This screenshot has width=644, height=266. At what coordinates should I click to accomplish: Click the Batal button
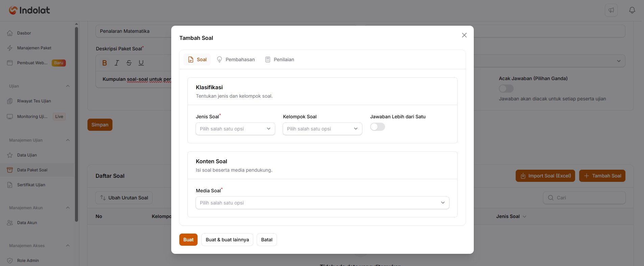click(x=267, y=240)
